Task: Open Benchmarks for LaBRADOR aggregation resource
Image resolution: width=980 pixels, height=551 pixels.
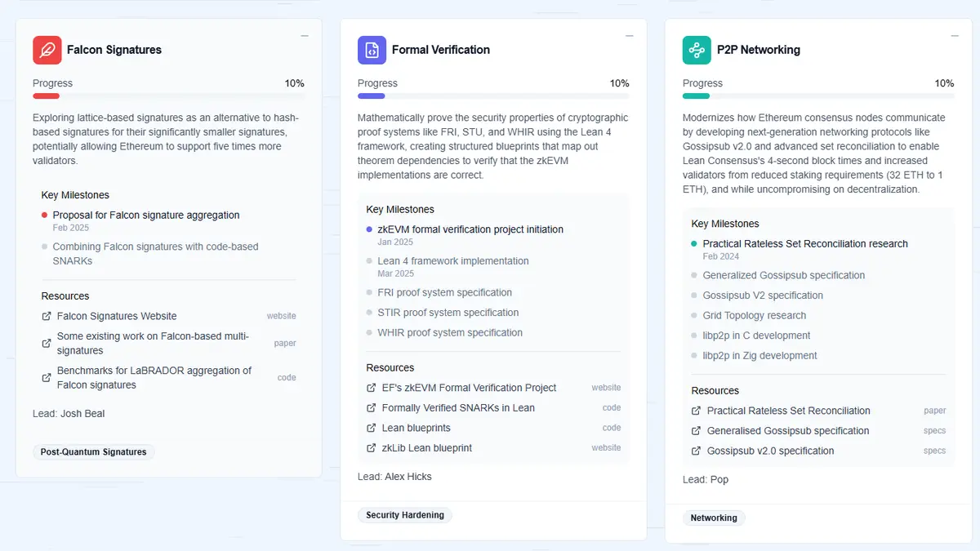Action: tap(154, 378)
